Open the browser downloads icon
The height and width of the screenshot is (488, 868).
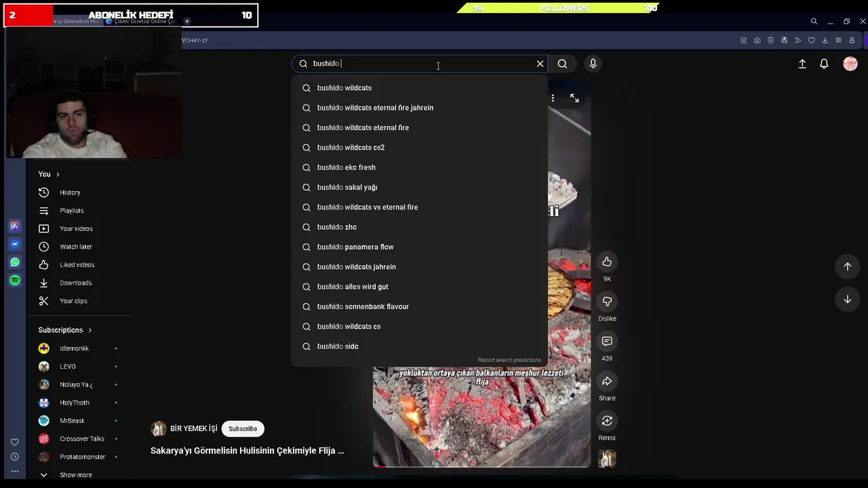click(825, 41)
